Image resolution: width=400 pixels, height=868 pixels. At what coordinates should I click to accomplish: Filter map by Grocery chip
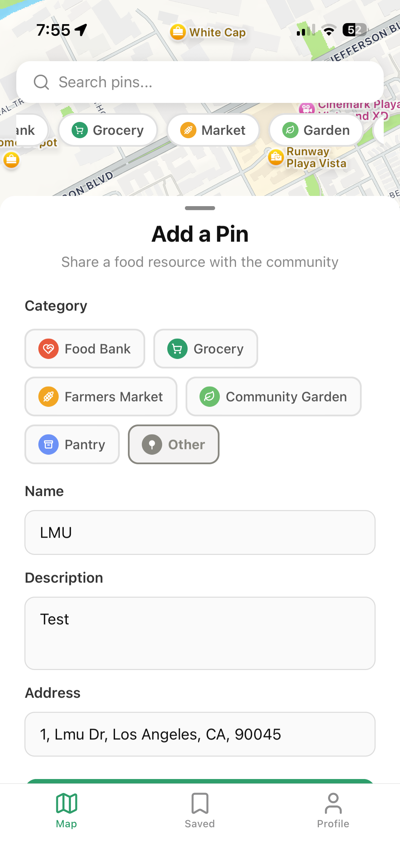click(x=108, y=130)
